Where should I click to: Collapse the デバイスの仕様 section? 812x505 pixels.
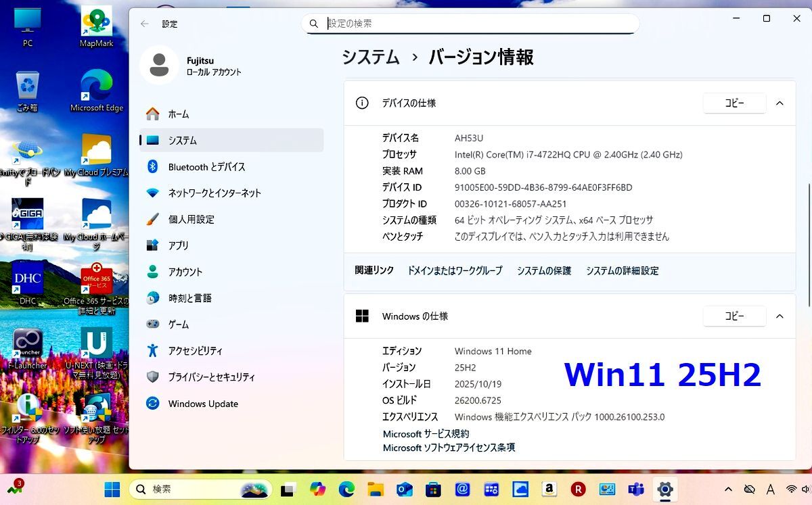click(780, 103)
